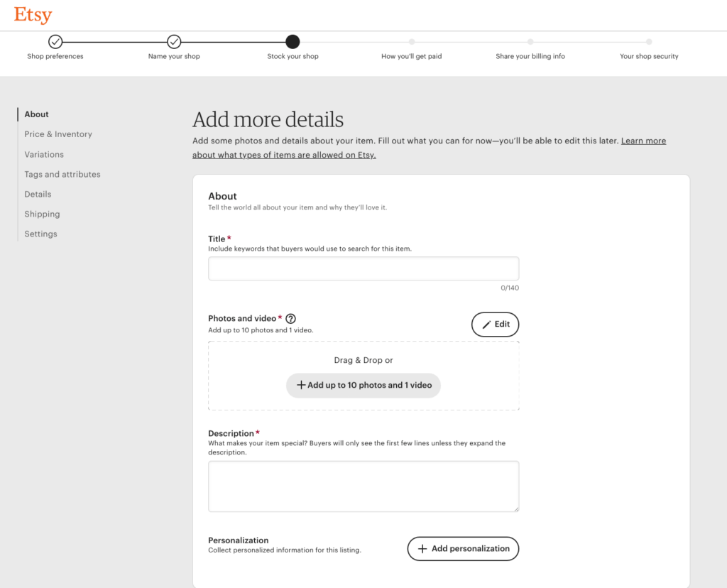Image resolution: width=727 pixels, height=588 pixels.
Task: Click inside the Description text area
Action: [363, 486]
